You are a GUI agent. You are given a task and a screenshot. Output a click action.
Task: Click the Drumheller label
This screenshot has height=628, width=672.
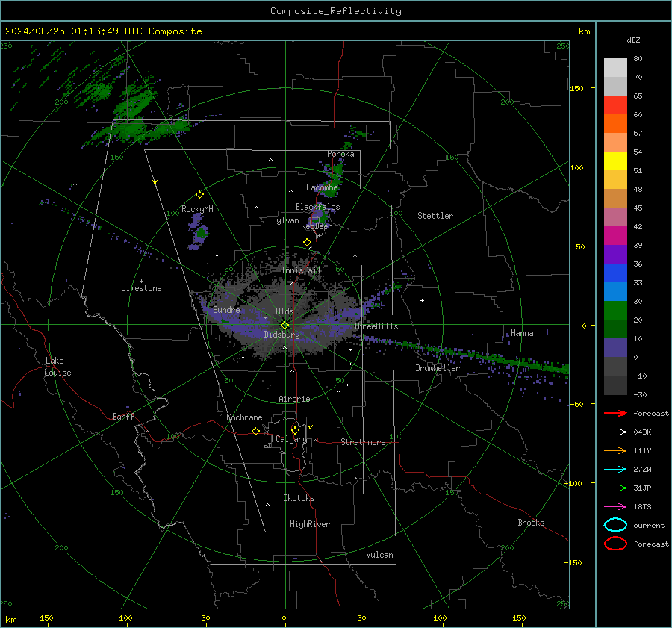[438, 368]
